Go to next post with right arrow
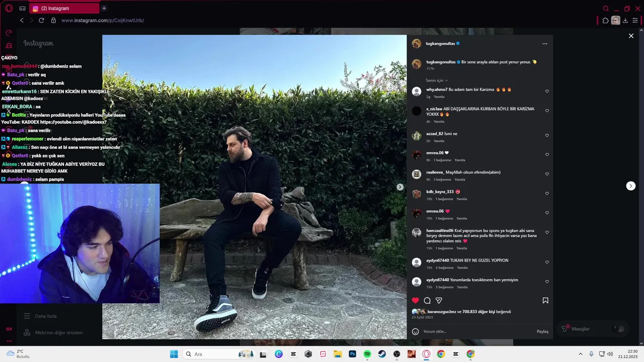Viewport: 644px width, 362px height. tap(631, 186)
